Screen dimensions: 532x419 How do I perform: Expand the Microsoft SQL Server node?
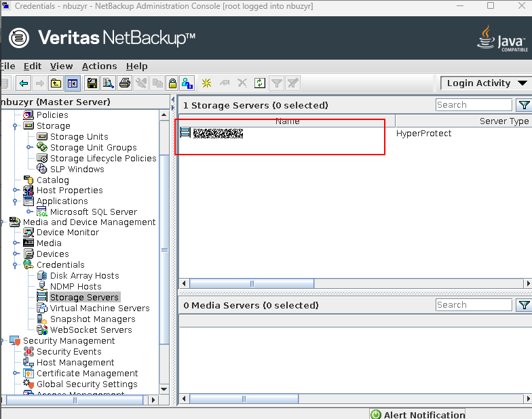30,212
